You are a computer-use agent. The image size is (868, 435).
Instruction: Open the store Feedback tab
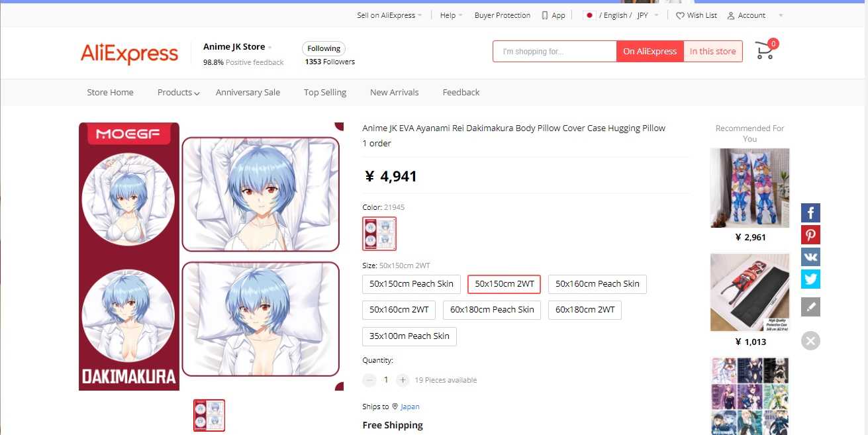click(x=461, y=93)
